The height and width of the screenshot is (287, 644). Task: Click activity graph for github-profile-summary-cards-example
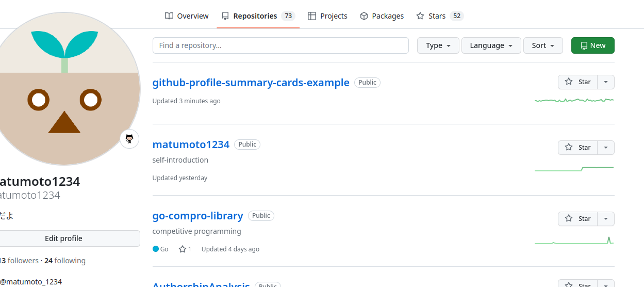pos(574,100)
